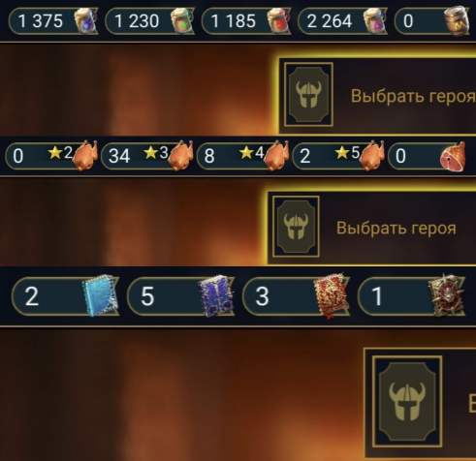Tap the red force brew mug icon
The width and height of the screenshot is (476, 461).
point(278,20)
